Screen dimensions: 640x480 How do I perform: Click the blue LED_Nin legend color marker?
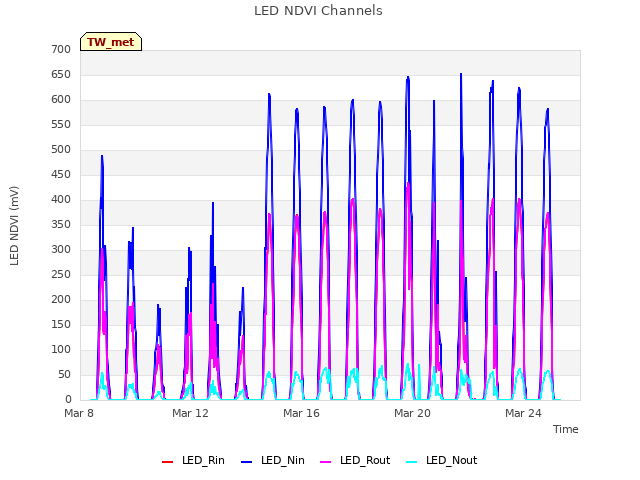pos(247,462)
